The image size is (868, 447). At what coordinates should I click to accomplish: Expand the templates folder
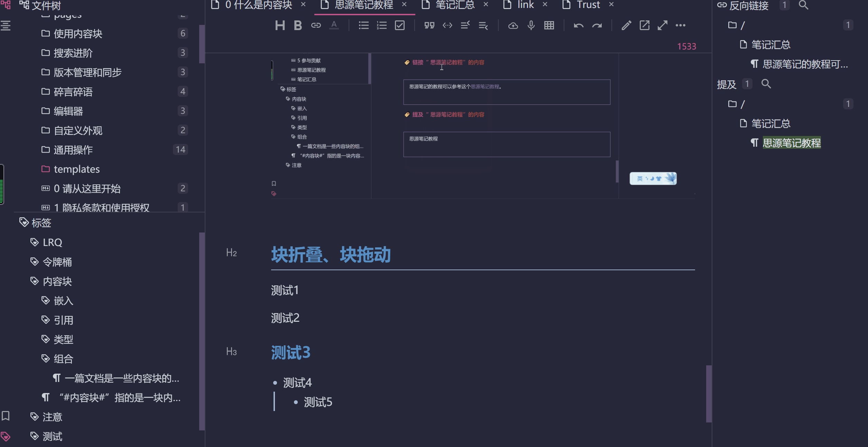76,169
